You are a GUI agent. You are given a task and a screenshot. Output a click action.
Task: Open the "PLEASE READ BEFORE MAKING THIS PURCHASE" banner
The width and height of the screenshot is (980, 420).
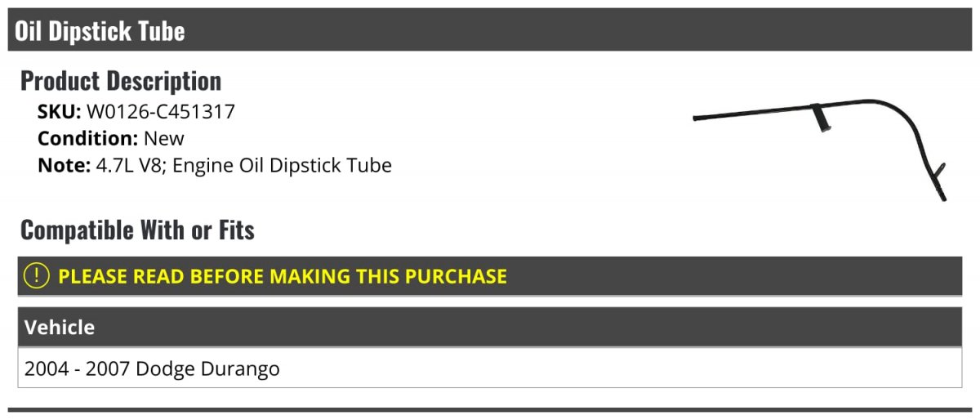(x=490, y=276)
